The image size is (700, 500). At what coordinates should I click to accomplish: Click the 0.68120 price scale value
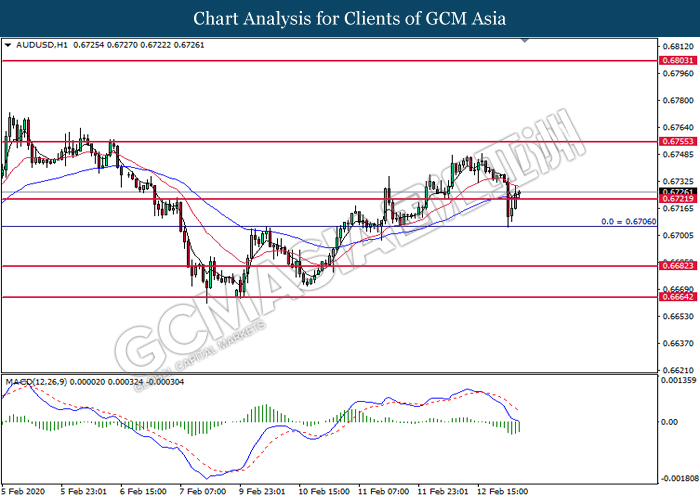point(678,46)
